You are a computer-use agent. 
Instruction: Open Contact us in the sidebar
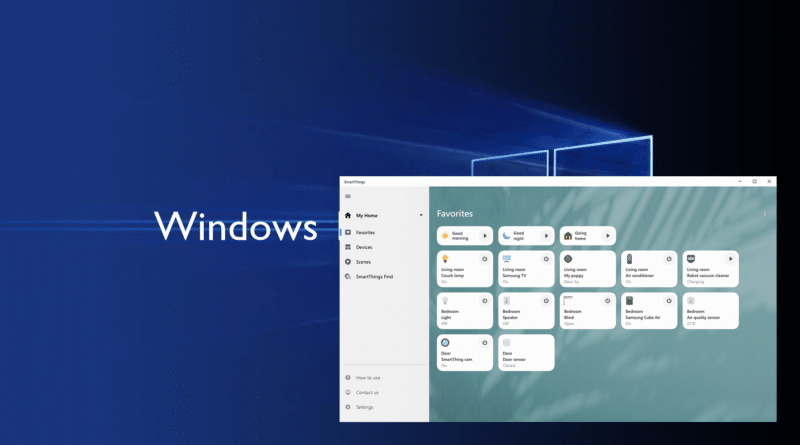coord(367,392)
